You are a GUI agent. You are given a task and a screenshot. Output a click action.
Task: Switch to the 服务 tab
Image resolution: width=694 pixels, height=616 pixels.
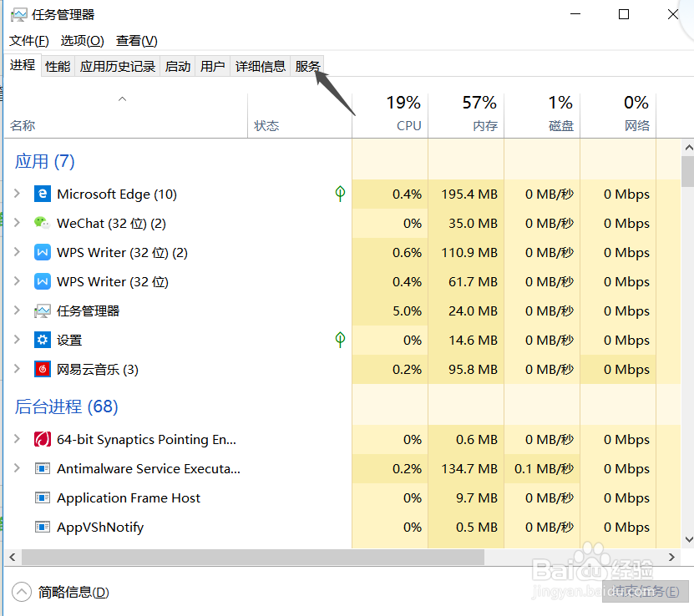307,66
